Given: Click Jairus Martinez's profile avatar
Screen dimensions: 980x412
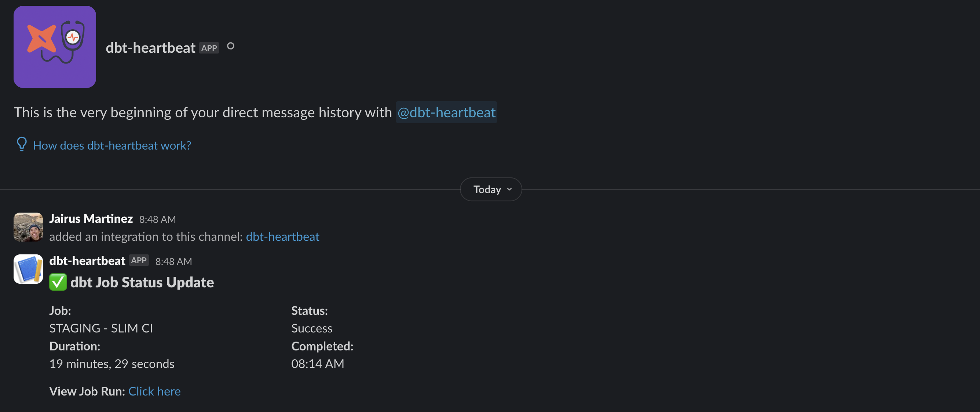Looking at the screenshot, I should click(x=28, y=227).
